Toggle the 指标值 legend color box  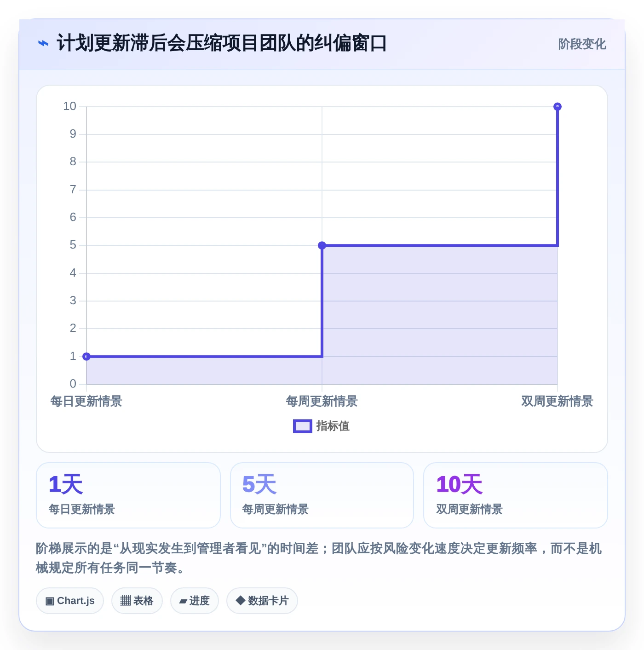pyautogui.click(x=303, y=426)
